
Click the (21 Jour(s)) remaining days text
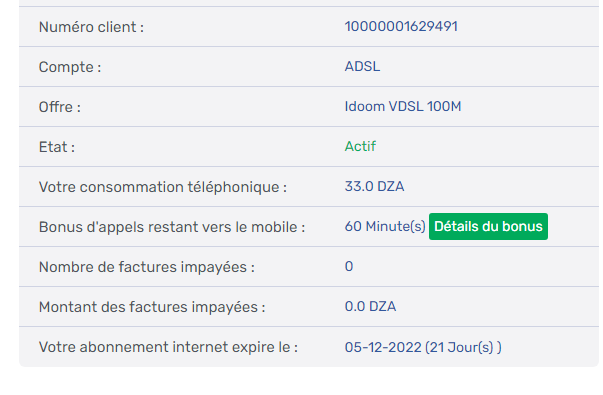point(463,347)
